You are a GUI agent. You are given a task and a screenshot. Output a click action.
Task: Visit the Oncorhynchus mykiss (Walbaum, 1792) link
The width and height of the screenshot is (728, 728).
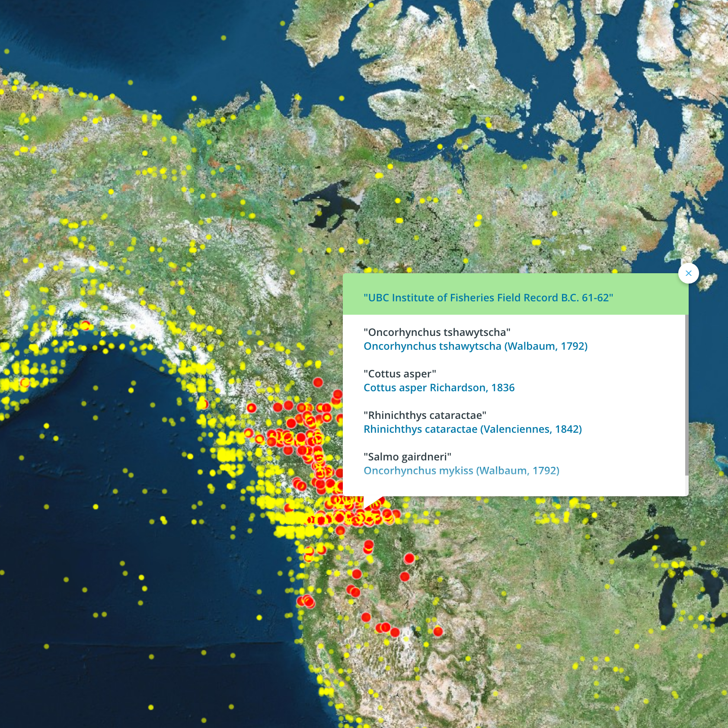point(461,471)
